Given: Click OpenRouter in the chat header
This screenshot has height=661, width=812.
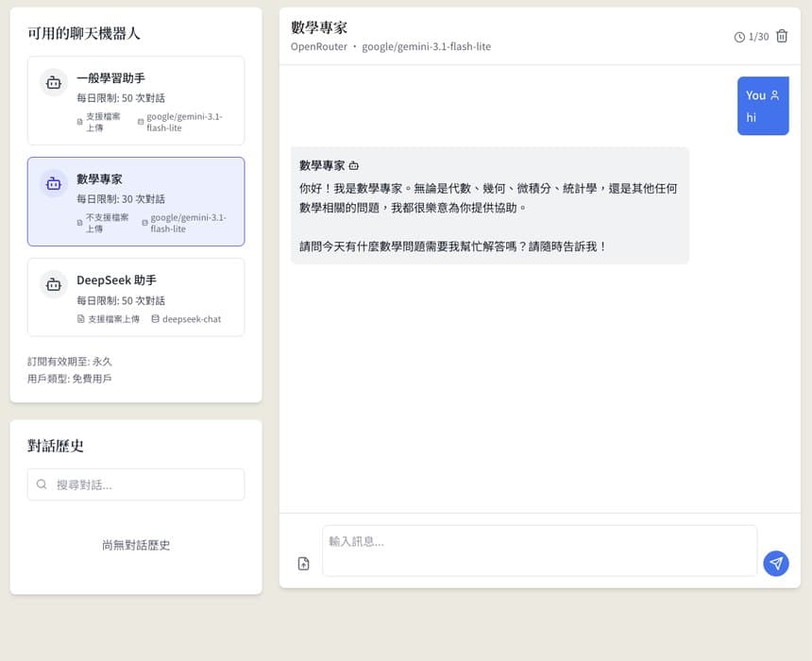Looking at the screenshot, I should click(318, 46).
